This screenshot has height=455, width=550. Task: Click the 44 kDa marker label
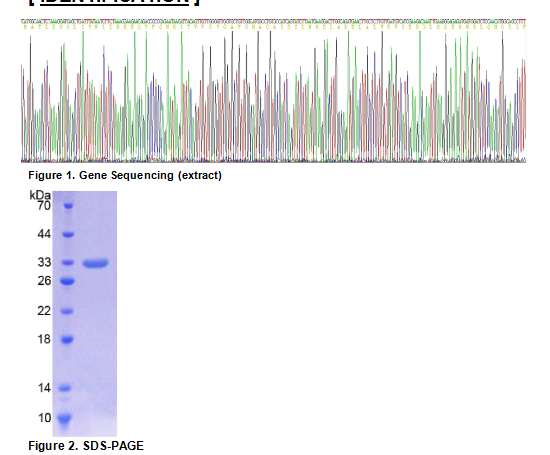pyautogui.click(x=44, y=234)
